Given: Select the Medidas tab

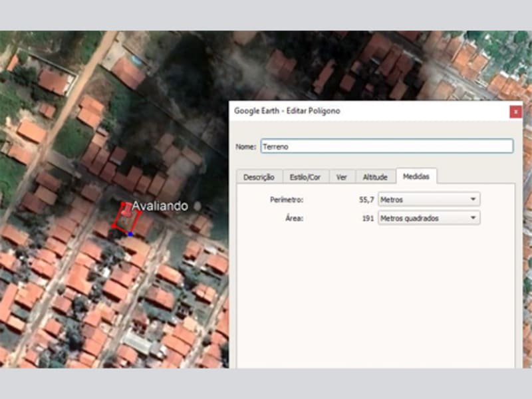Looking at the screenshot, I should pyautogui.click(x=416, y=176).
